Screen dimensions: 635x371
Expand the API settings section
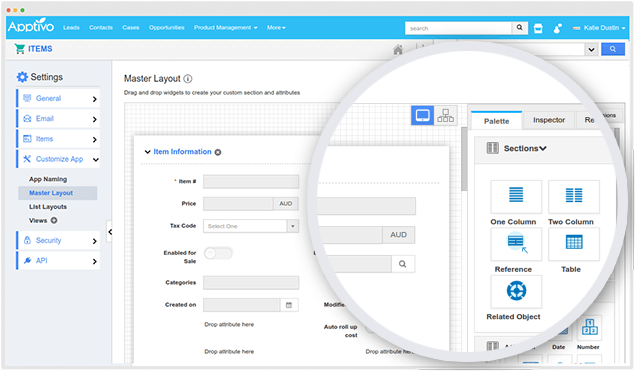(x=58, y=260)
